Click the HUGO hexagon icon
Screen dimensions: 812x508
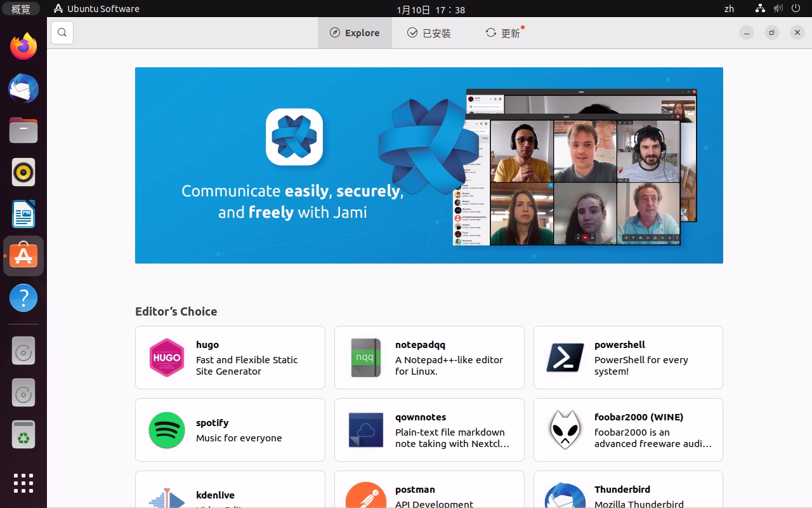pyautogui.click(x=166, y=358)
